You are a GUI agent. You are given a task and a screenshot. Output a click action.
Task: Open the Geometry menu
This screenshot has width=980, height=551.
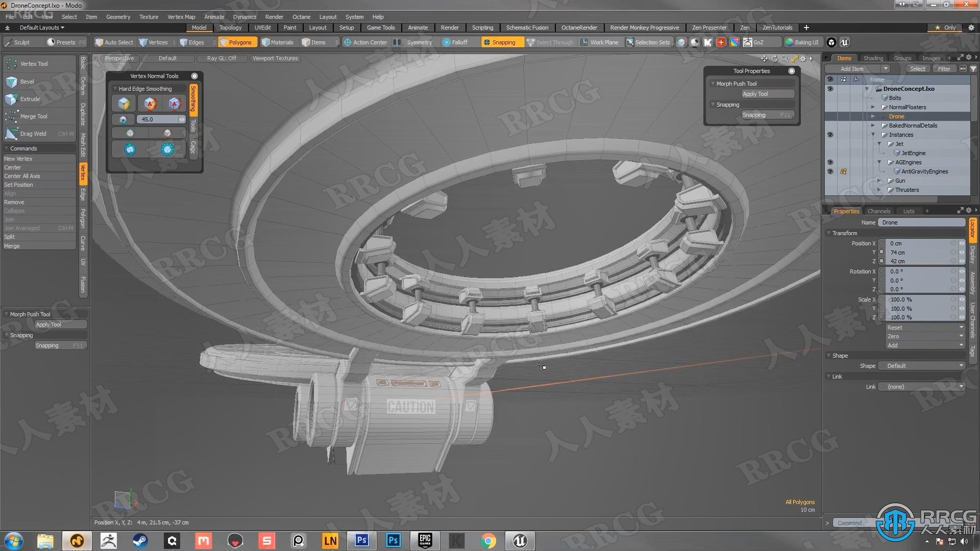[118, 17]
